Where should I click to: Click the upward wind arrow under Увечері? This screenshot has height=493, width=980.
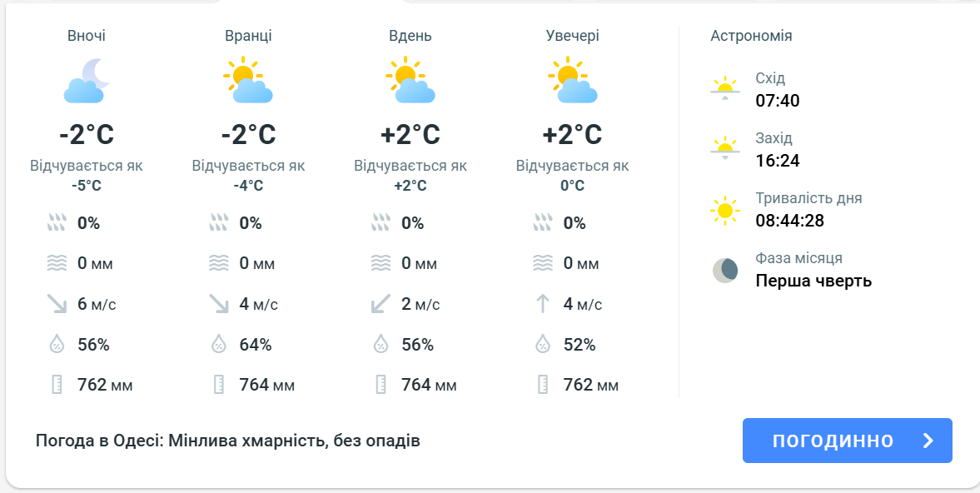(545, 304)
